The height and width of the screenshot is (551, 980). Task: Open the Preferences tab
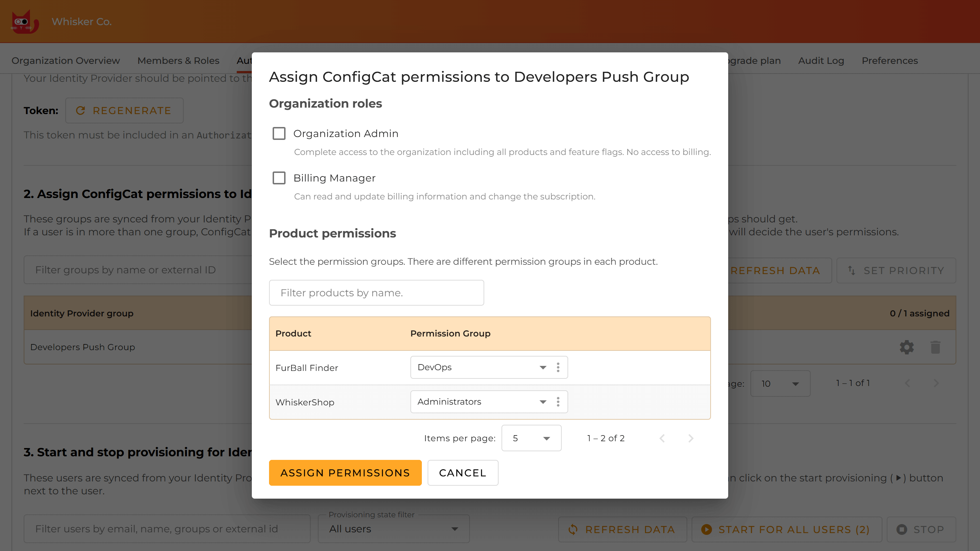(x=890, y=61)
